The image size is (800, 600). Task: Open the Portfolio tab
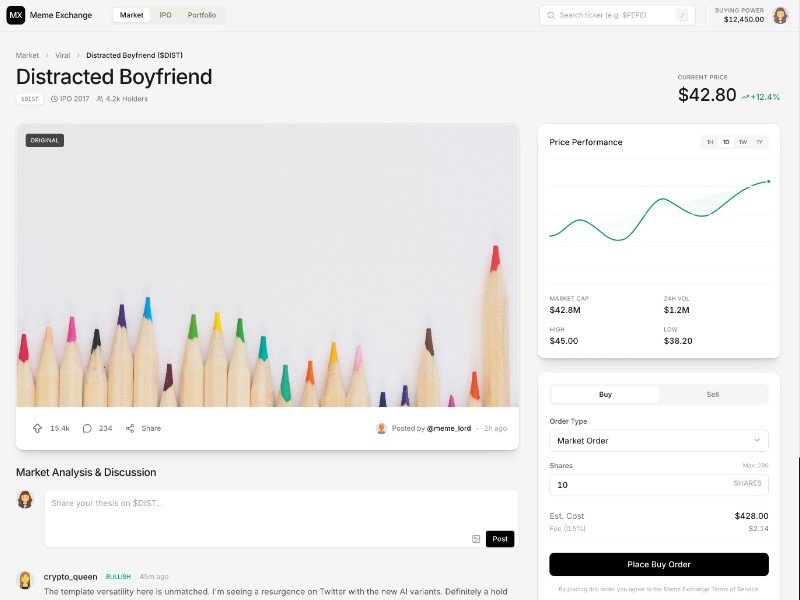pos(201,15)
